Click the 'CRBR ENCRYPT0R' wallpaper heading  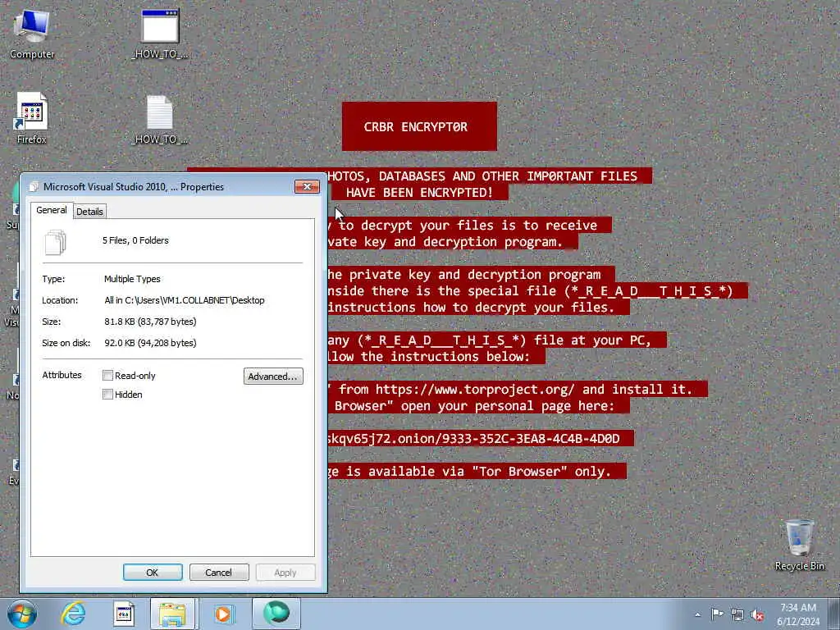pos(416,127)
